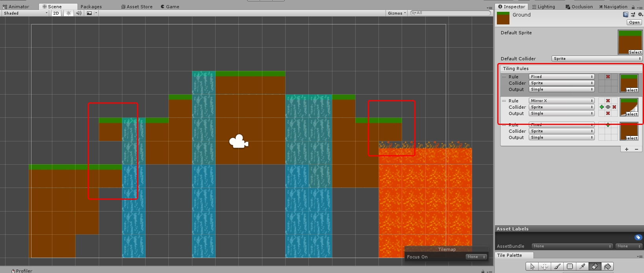Open third rule's Collider dropdown

[x=561, y=131]
